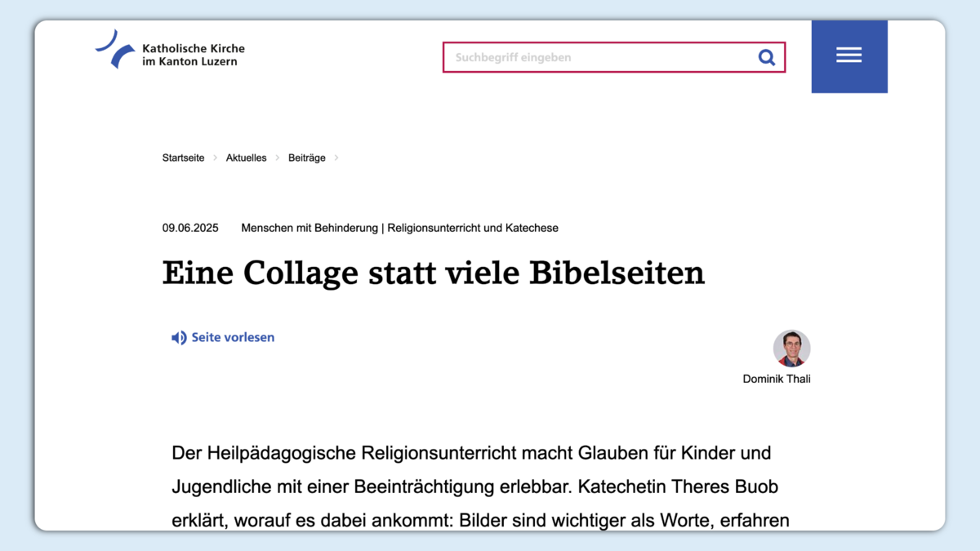Click the headline 'Eine Collage statt viele Bibelseiten'

coord(433,273)
